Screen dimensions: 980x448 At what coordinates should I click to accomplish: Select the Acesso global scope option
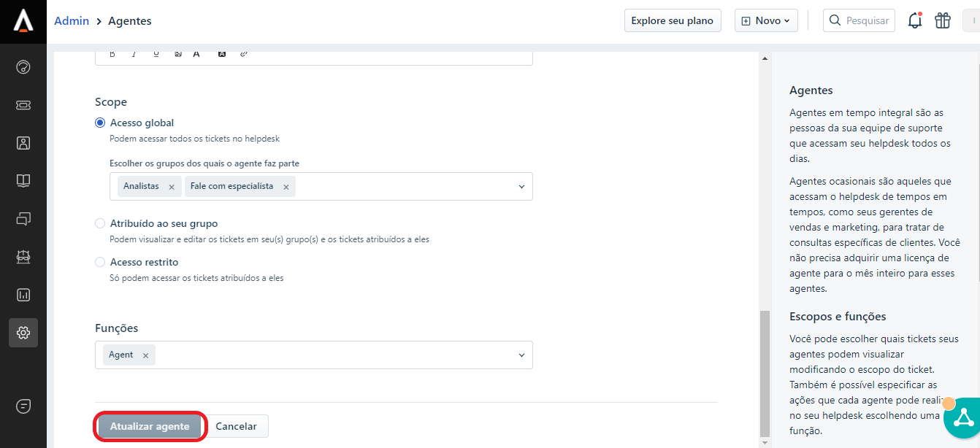point(100,123)
